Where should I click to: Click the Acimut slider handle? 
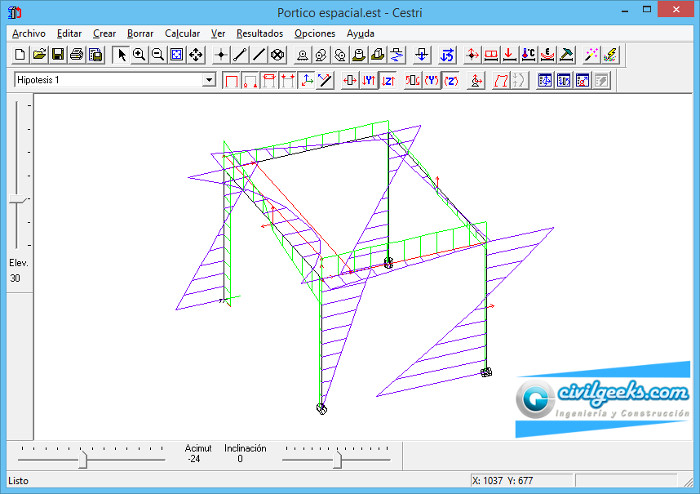(83, 459)
